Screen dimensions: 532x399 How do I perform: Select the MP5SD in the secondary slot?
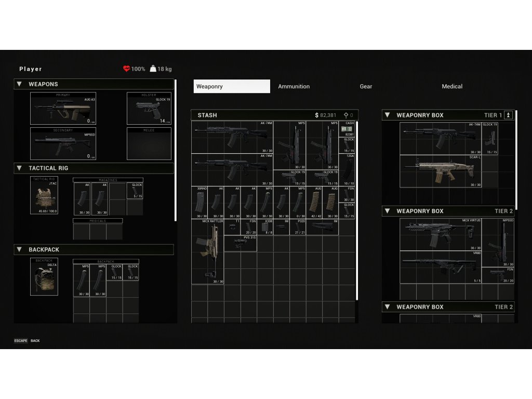63,143
